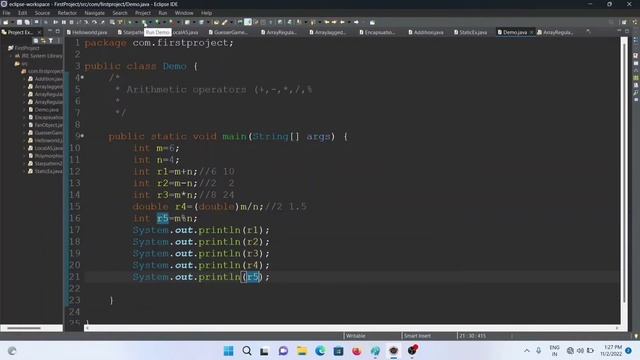640x360 pixels.
Task: Click the Run Demo green play icon
Action: pyautogui.click(x=144, y=22)
